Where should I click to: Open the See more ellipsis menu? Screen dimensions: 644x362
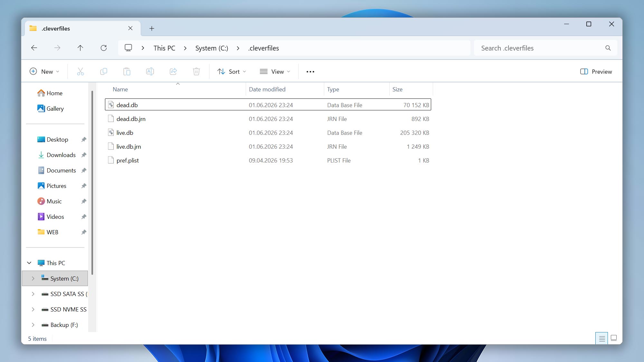(310, 71)
